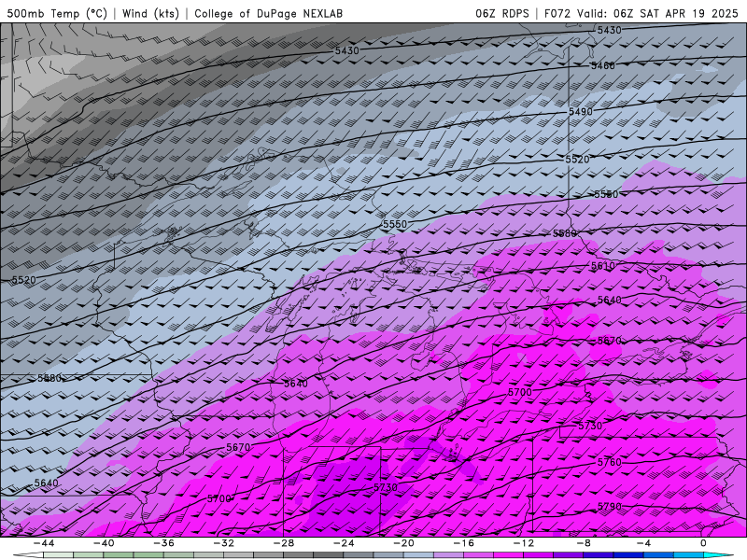The width and height of the screenshot is (747, 560).
Task: Click the -44 color scale label
Action: 44,543
